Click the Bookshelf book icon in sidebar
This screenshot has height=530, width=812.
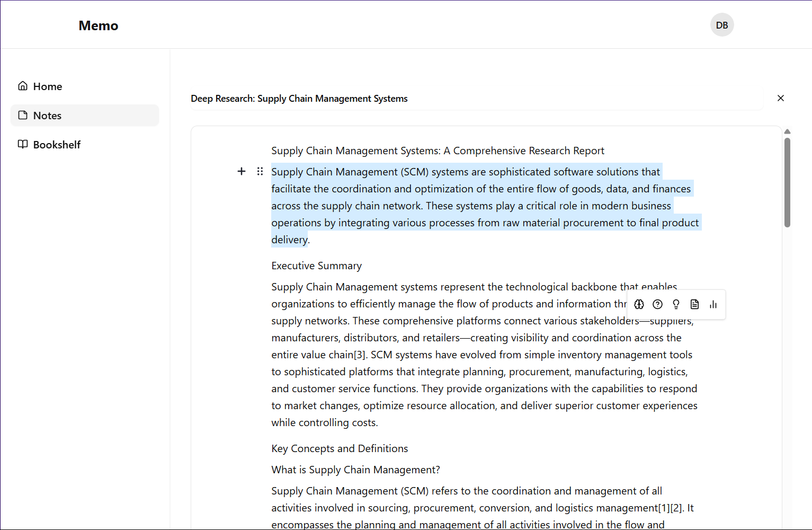[23, 144]
